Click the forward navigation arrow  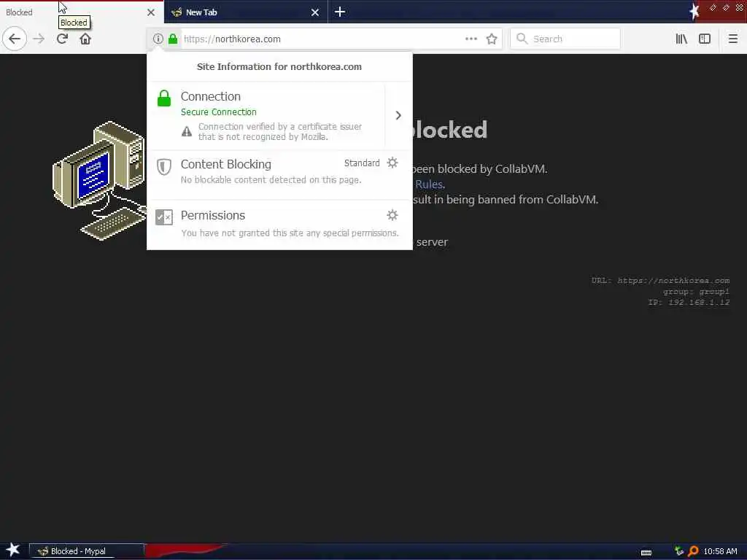click(39, 39)
